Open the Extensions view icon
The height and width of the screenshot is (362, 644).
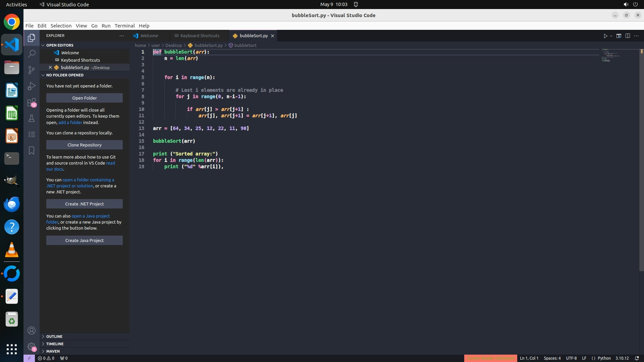[32, 102]
